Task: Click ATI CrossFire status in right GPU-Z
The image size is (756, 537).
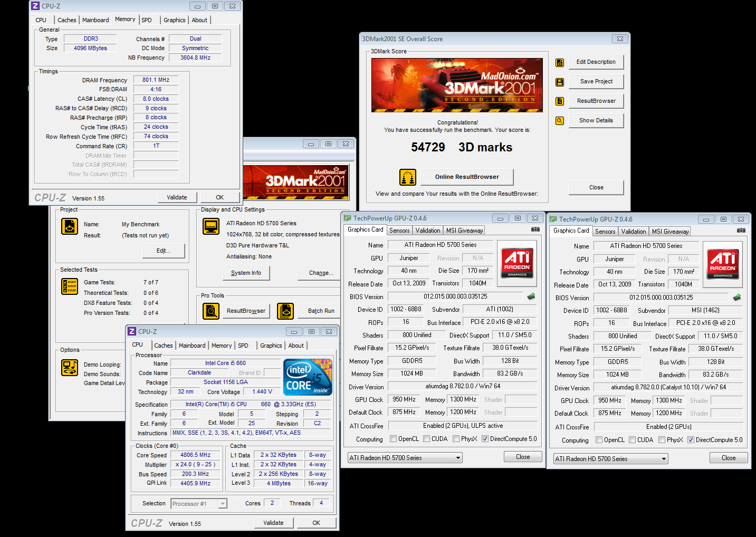Action: 668,427
